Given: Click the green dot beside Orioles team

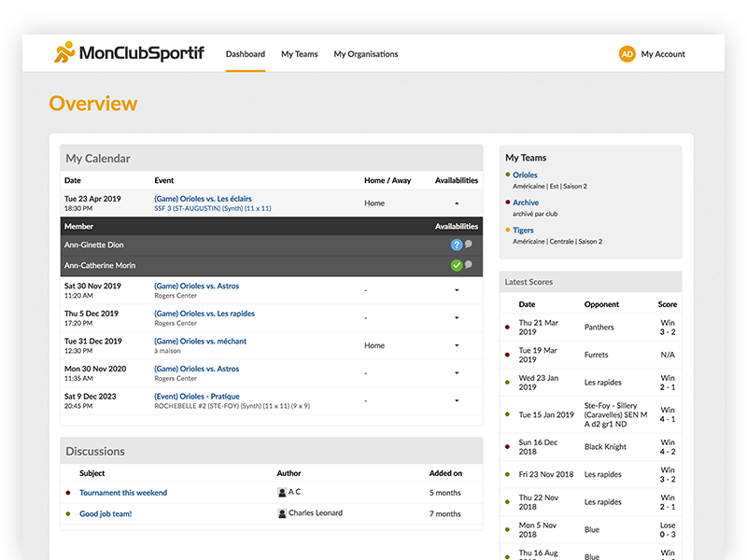Looking at the screenshot, I should pyautogui.click(x=508, y=175).
